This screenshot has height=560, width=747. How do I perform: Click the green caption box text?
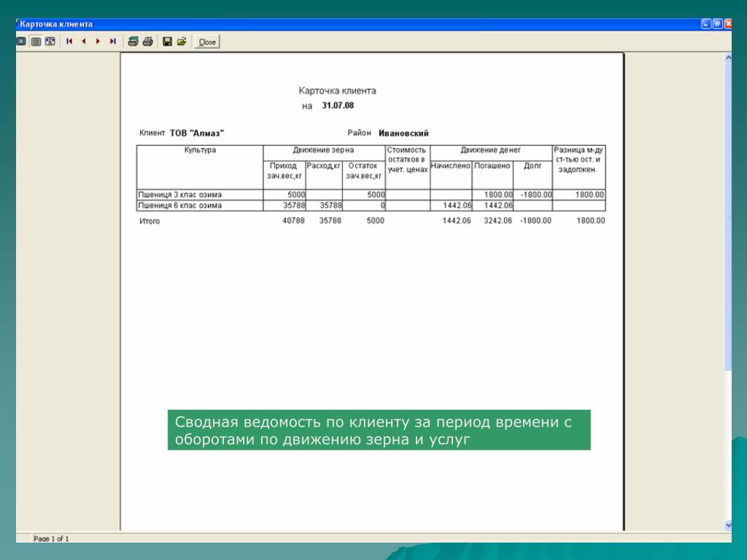click(x=379, y=430)
